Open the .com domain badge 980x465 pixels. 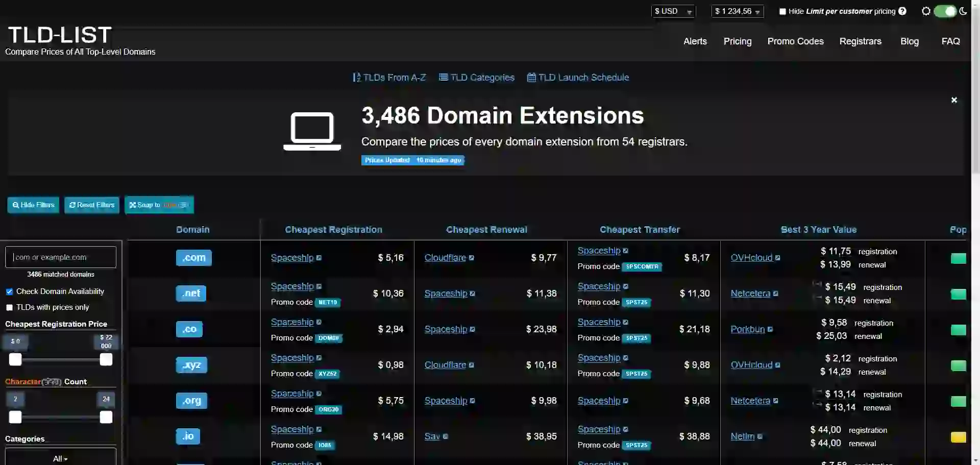193,258
